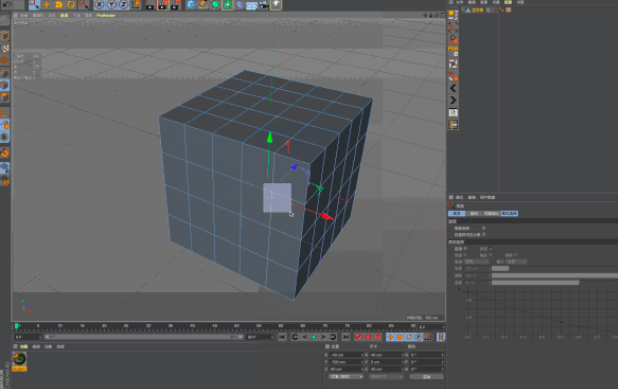Click the green Array generator icon

point(216,4)
